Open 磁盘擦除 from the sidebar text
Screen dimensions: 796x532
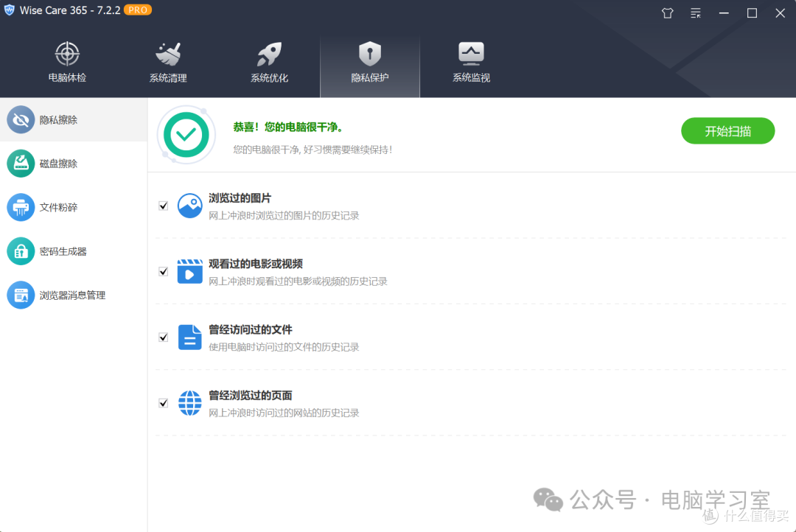[58, 164]
